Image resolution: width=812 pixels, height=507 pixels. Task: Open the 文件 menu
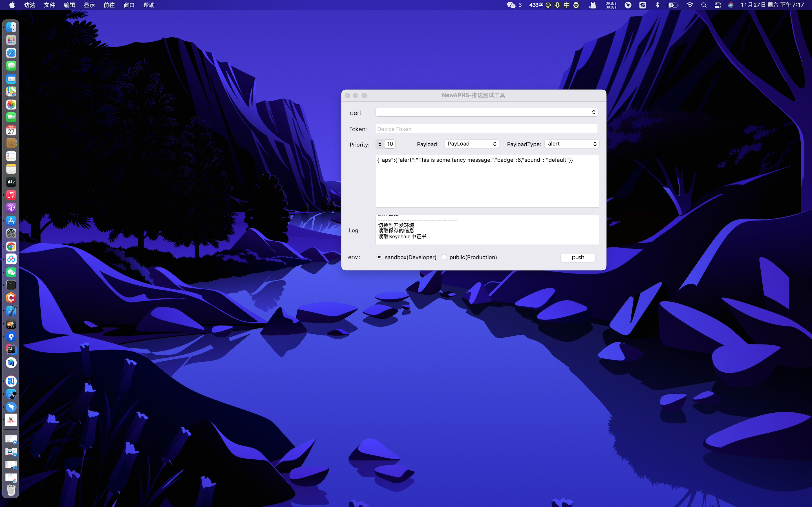tap(49, 5)
